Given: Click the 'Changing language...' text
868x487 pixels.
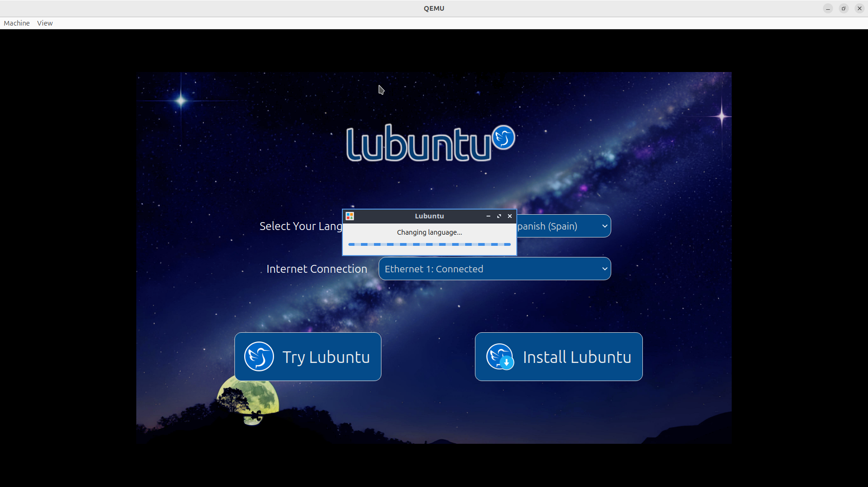Looking at the screenshot, I should pos(429,232).
